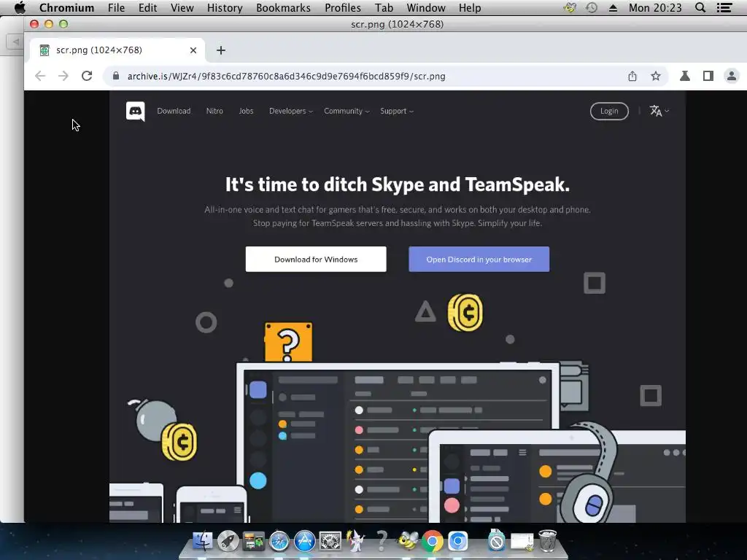Open the History menu

pos(225,8)
